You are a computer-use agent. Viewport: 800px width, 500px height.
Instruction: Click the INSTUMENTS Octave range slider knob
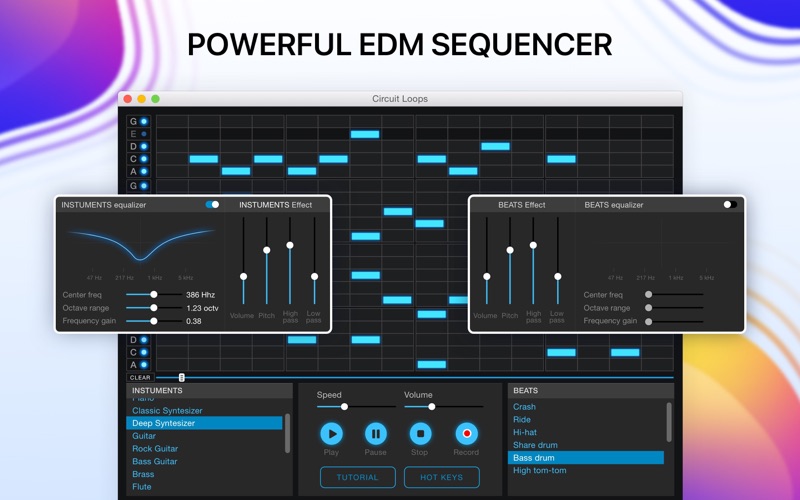click(154, 308)
